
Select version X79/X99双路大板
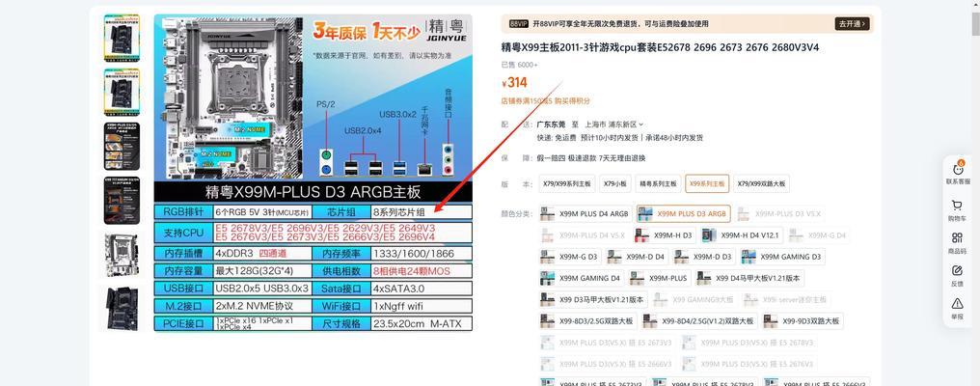click(x=761, y=184)
